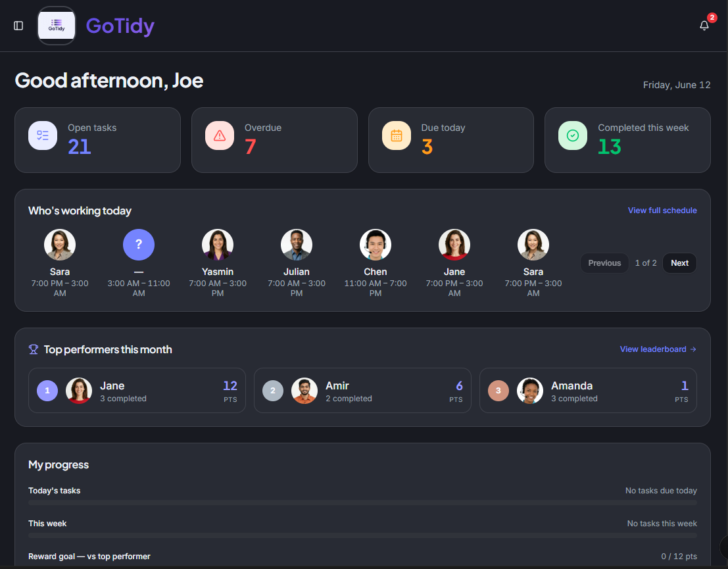This screenshot has width=728, height=569.
Task: Click 'No tasks this week' text
Action: [x=662, y=524]
